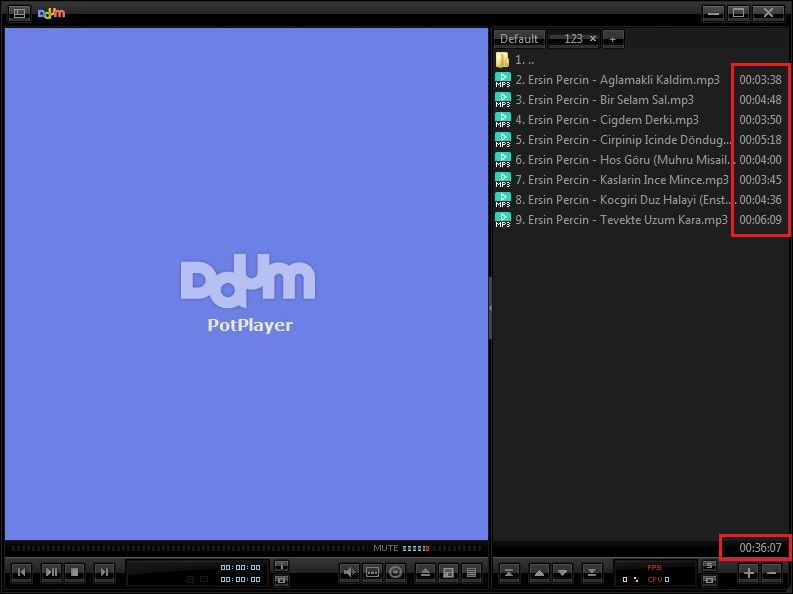Move selected playlist item down

click(x=562, y=572)
